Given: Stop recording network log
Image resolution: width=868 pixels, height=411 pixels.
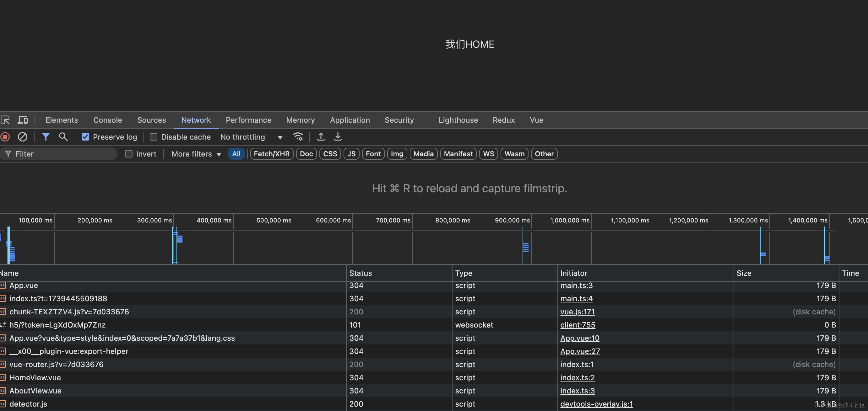Looking at the screenshot, I should (5, 137).
